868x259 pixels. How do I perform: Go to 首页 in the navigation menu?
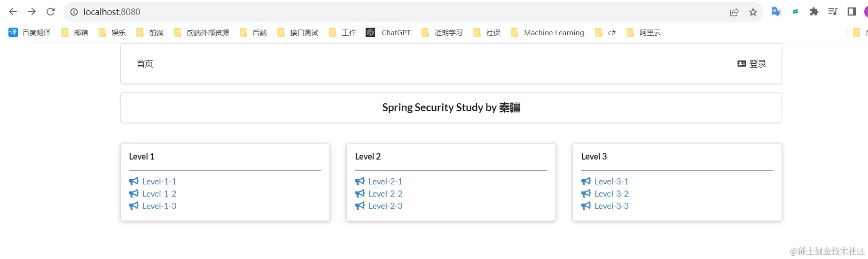(145, 64)
